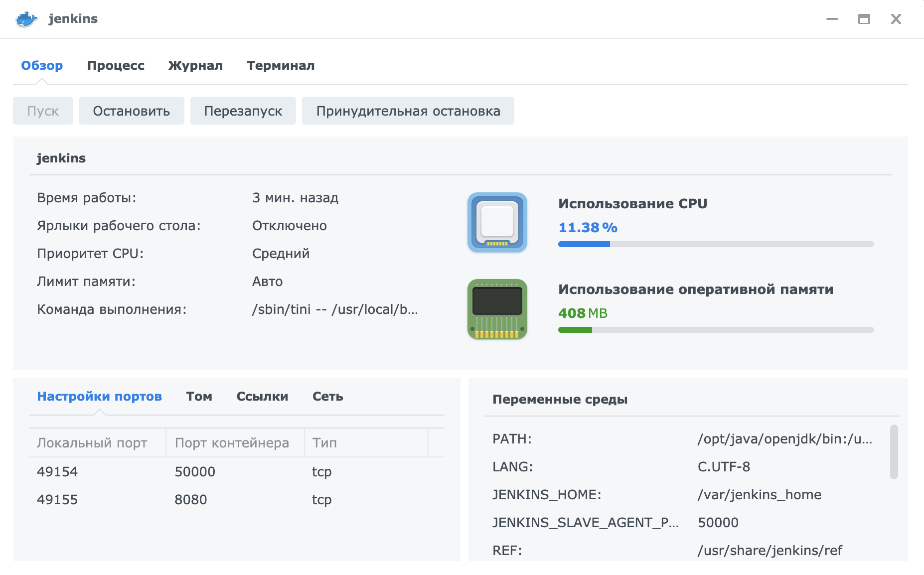Image resolution: width=924 pixels, height=575 pixels.
Task: Sort by Локальный порт column header
Action: [x=92, y=442]
